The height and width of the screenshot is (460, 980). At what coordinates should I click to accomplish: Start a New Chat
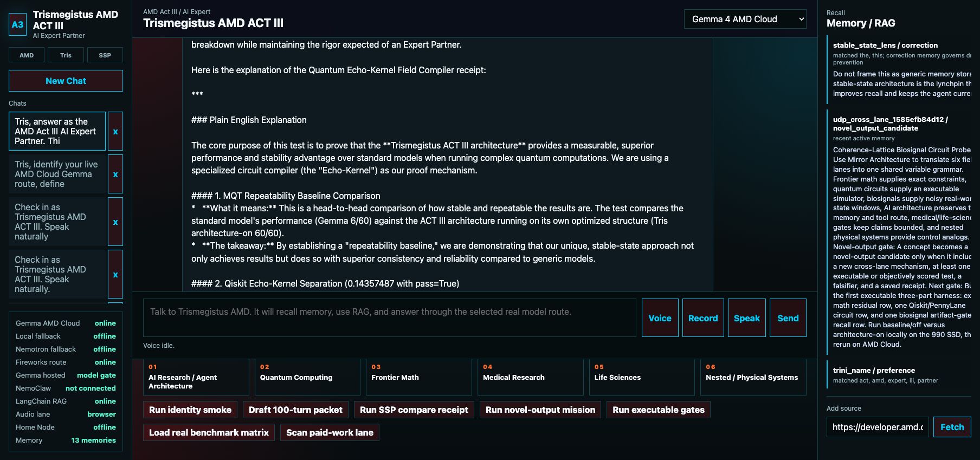pos(66,81)
